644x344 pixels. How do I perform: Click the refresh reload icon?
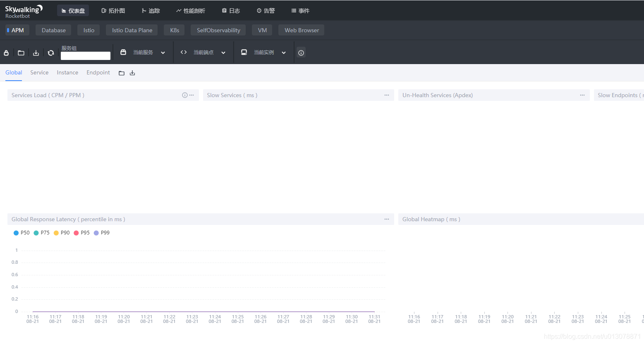[x=51, y=53]
